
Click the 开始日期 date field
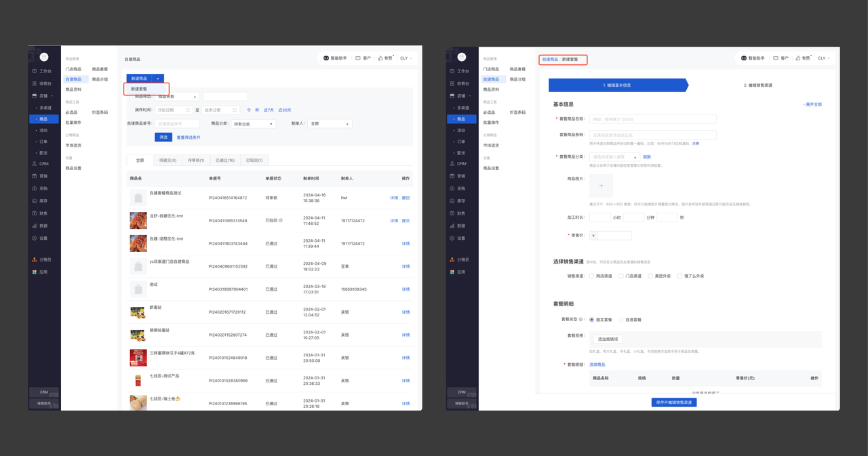click(173, 110)
